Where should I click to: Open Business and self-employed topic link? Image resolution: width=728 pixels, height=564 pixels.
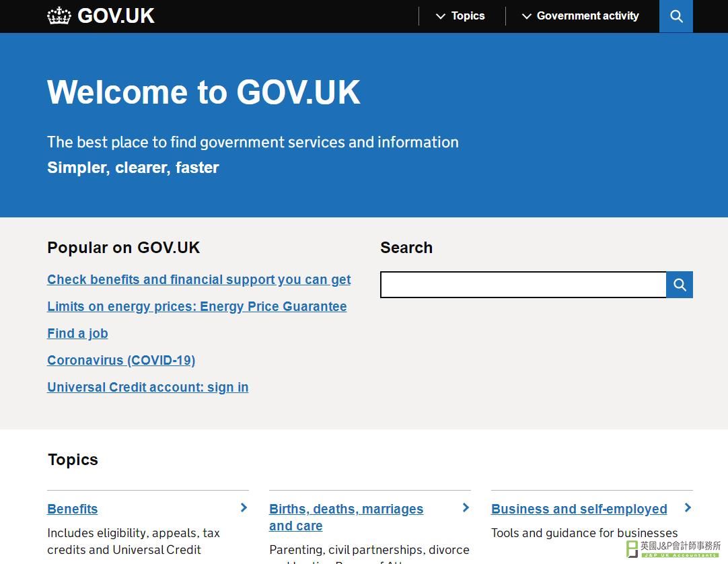(579, 509)
